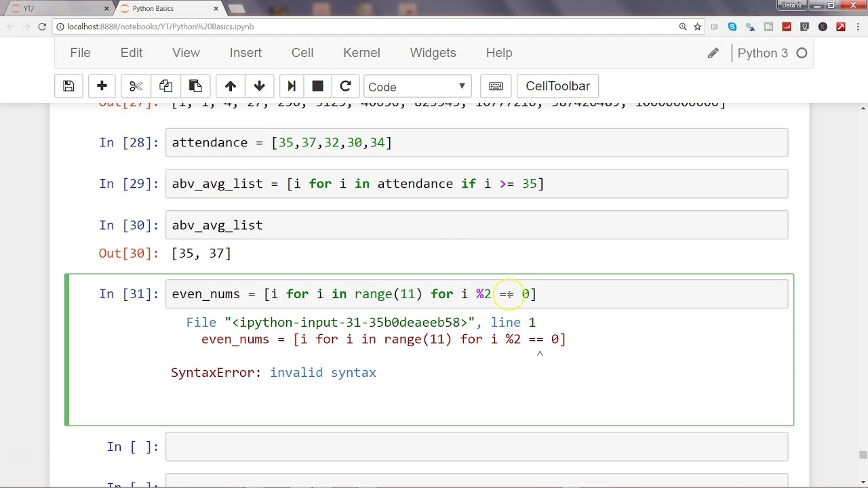
Task: Bookmark this page with the star icon
Action: 697,26
